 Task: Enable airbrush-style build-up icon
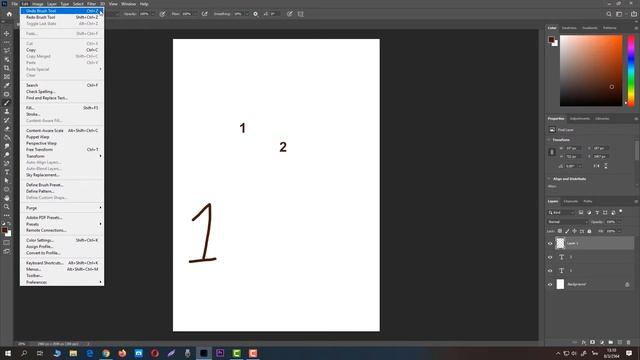(x=204, y=14)
